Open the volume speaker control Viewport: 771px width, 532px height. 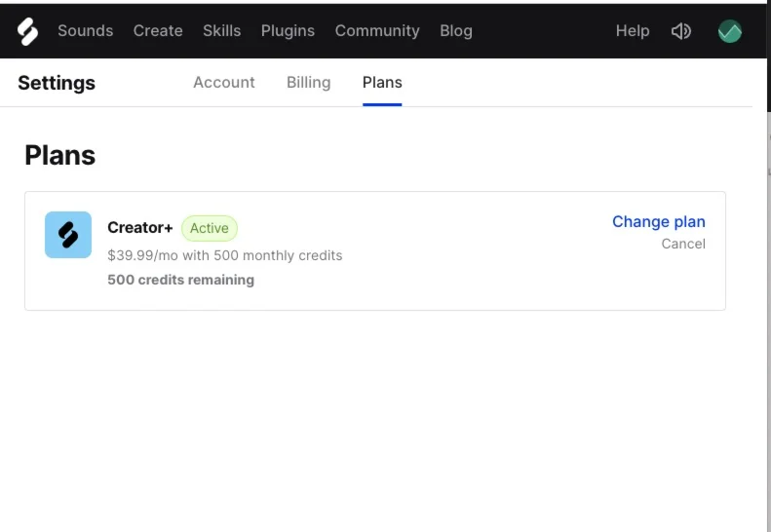point(681,31)
